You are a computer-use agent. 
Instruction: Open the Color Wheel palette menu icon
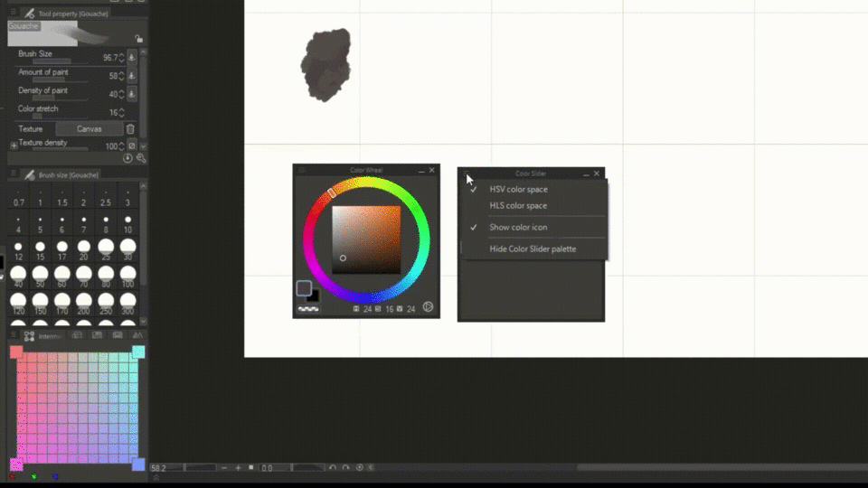pos(302,171)
